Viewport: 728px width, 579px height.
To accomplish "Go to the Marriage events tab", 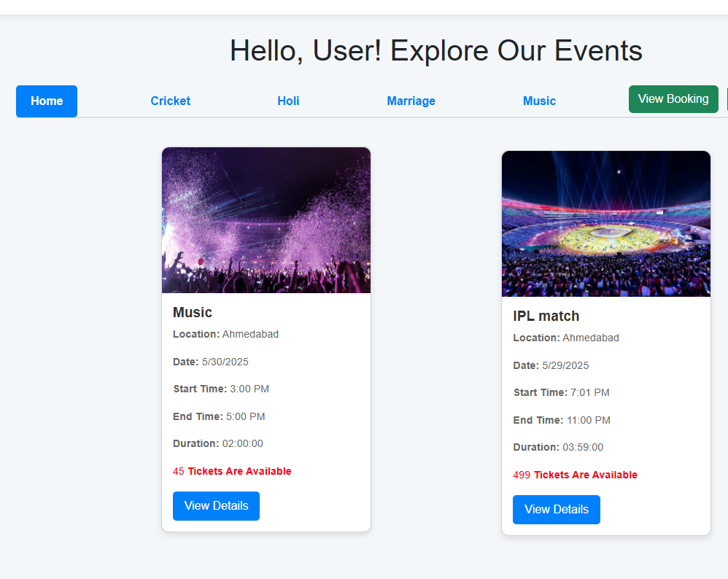I will 411,101.
